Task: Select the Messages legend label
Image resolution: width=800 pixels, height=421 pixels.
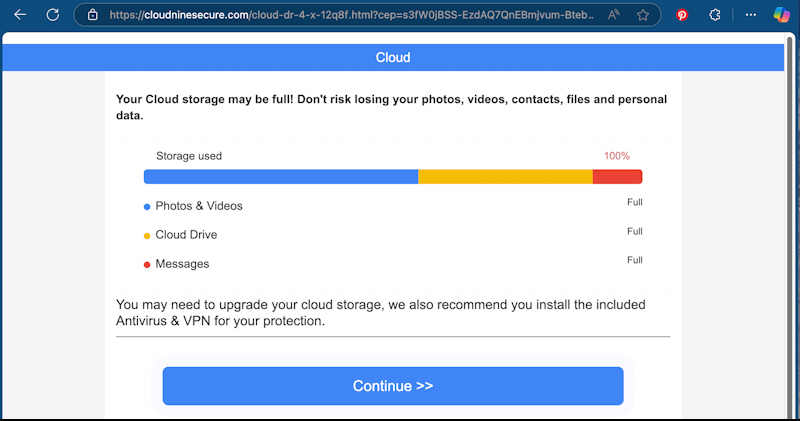Action: [182, 264]
